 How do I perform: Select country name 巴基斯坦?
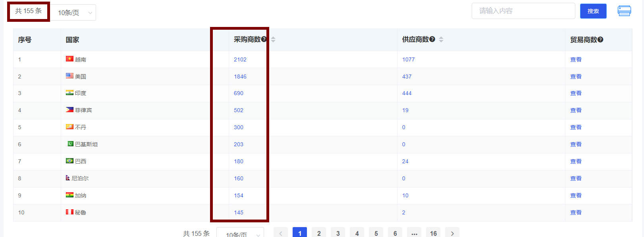pos(86,144)
